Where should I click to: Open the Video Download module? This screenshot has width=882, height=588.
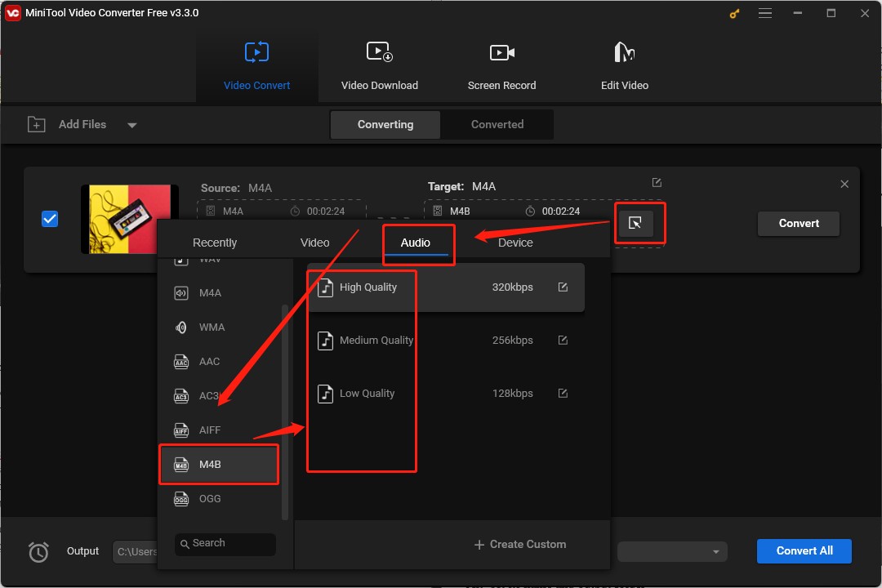(379, 65)
